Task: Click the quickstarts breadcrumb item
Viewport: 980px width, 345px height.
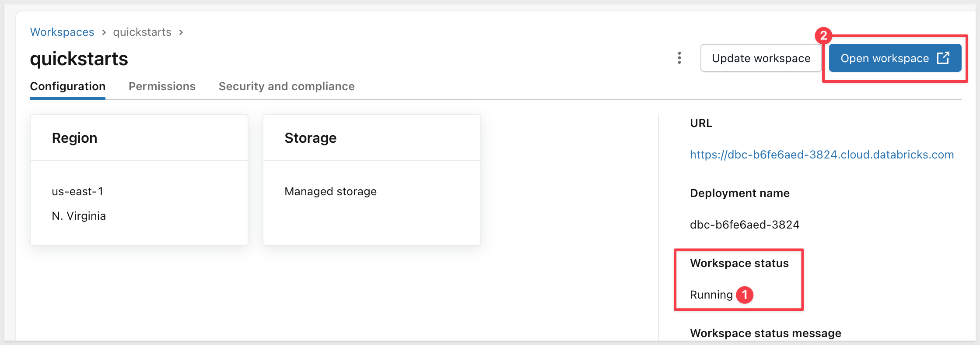Action: [142, 32]
